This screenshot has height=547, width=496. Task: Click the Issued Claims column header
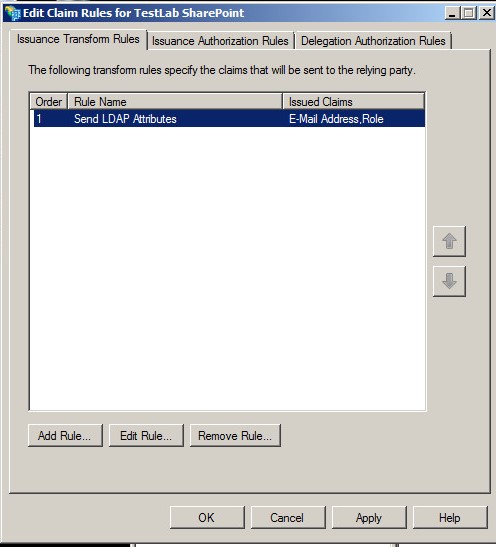[x=353, y=102]
